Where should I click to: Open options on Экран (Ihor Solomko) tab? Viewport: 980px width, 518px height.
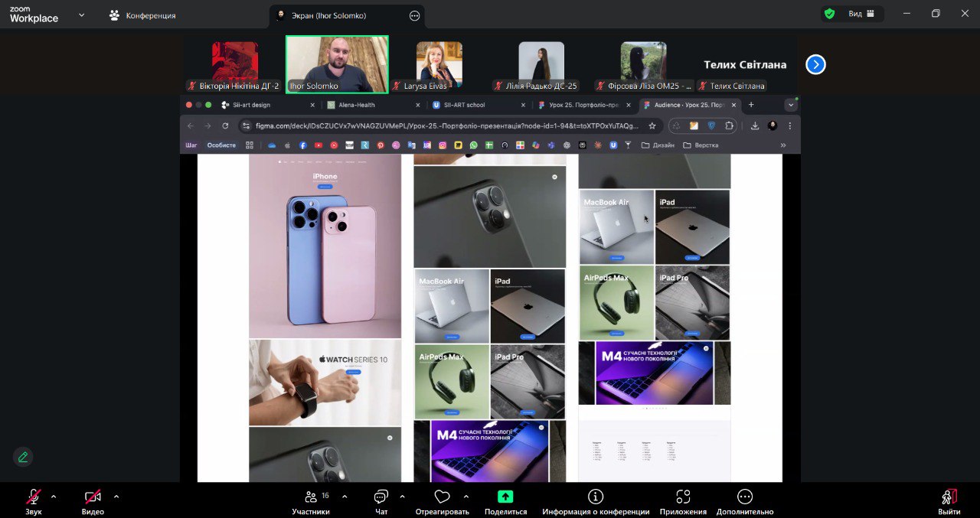tap(414, 15)
